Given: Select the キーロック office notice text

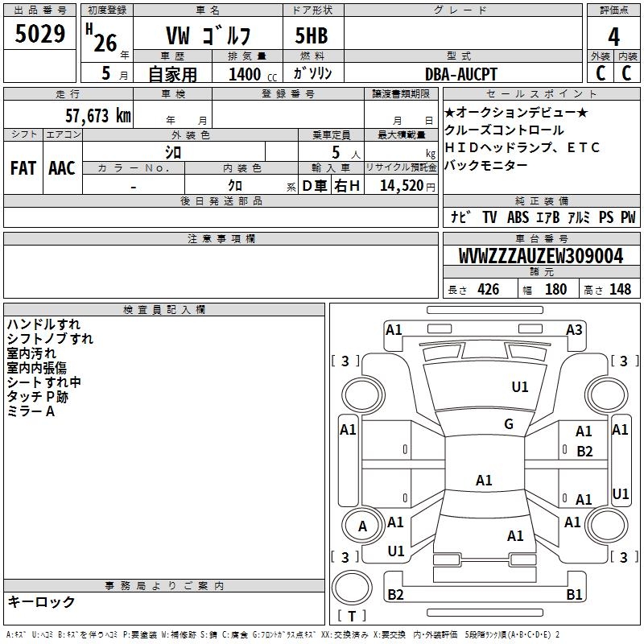Looking at the screenshot, I should [x=41, y=602].
